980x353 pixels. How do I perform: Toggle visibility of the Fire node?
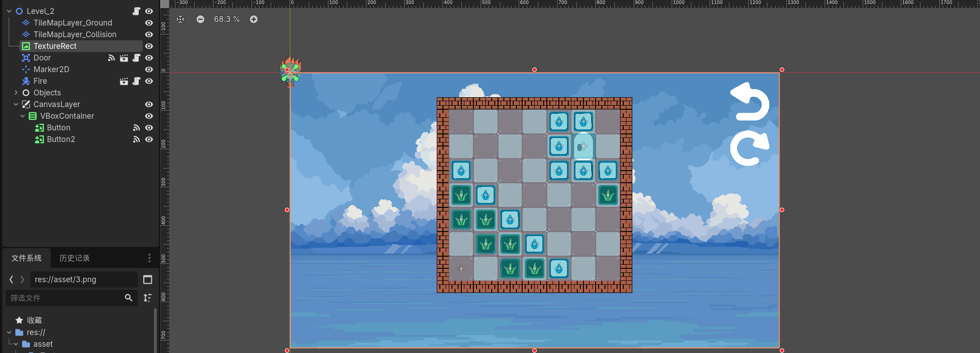point(149,81)
